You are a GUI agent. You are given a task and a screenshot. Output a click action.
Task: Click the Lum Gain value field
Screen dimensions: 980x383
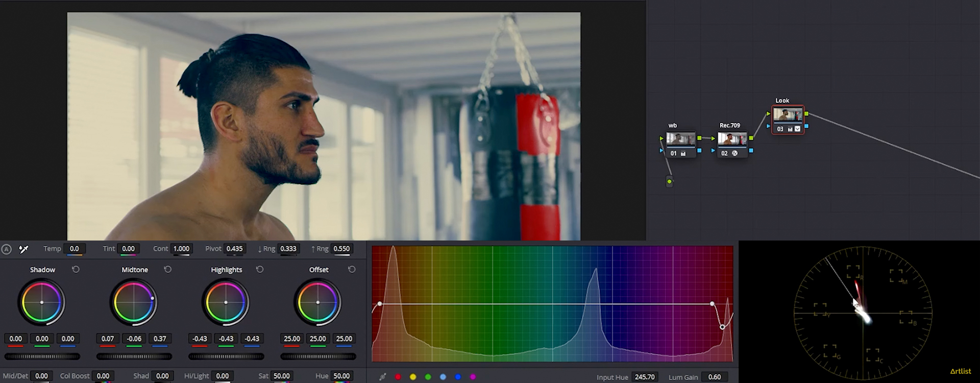714,377
